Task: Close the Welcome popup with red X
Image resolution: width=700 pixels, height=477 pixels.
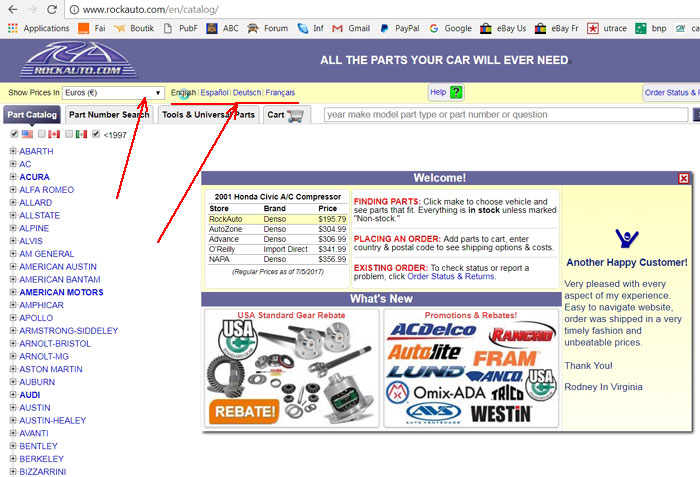Action: click(683, 178)
